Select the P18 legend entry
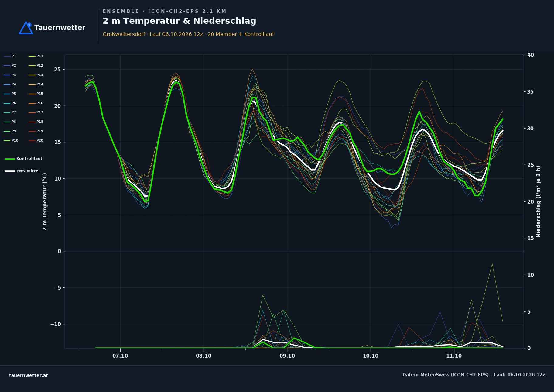This screenshot has width=554, height=392. click(36, 122)
